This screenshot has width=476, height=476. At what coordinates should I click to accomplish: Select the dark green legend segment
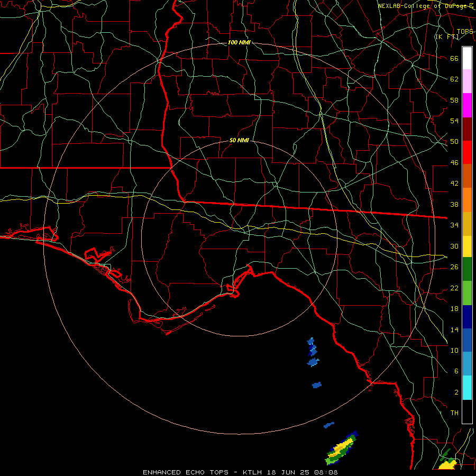(467, 269)
